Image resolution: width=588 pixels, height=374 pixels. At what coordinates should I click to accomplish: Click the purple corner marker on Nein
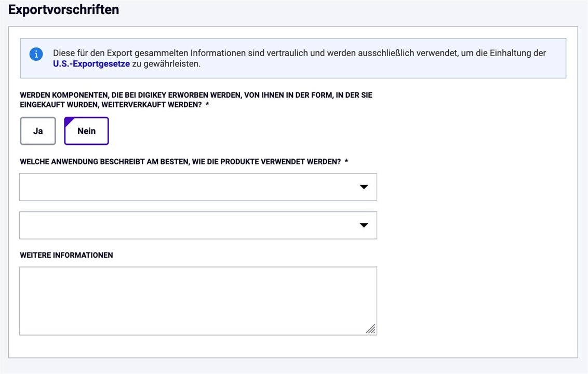click(x=68, y=121)
